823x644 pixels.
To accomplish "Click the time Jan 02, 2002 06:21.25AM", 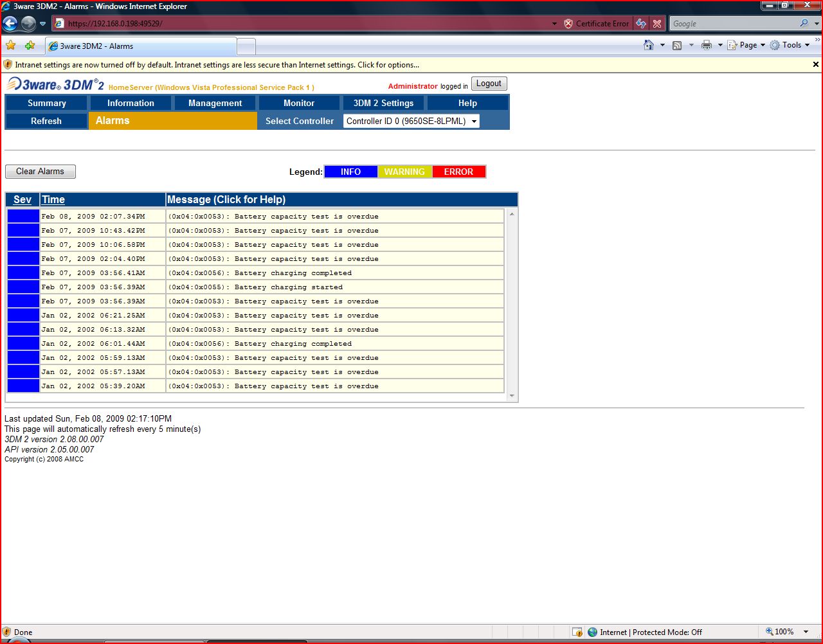I will (x=93, y=316).
